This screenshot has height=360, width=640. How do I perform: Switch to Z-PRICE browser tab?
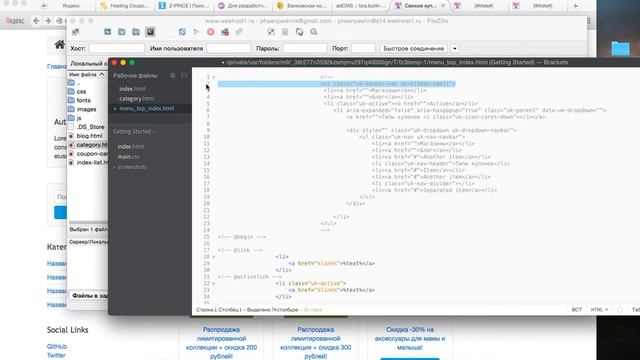[x=184, y=6]
